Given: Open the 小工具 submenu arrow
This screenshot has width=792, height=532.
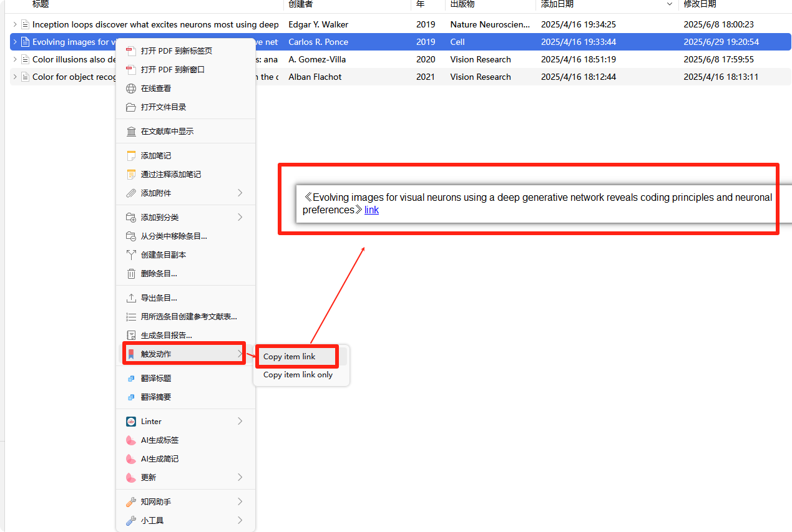Looking at the screenshot, I should 240,521.
